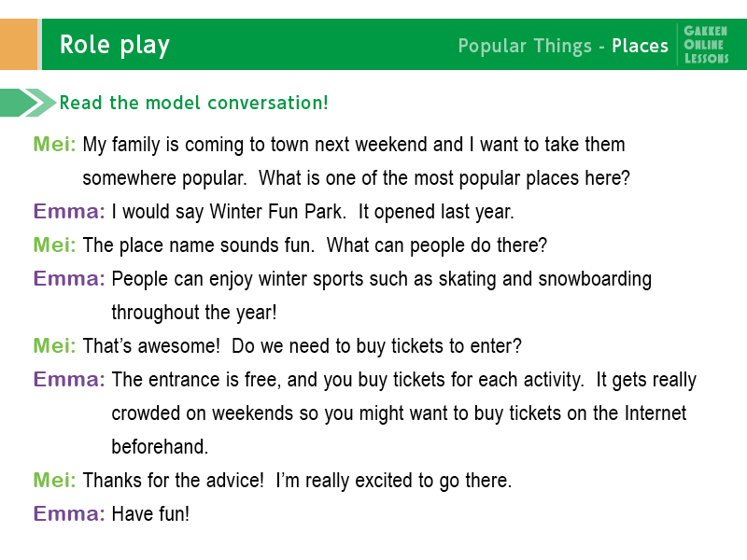Image resolution: width=747 pixels, height=560 pixels.
Task: Click the 'Role play' title
Action: coord(115,46)
